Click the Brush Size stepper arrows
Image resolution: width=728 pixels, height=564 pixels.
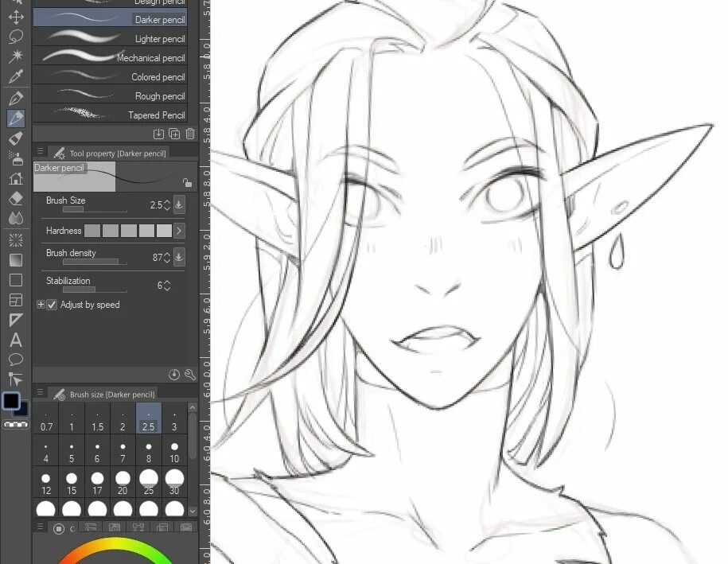click(x=167, y=204)
